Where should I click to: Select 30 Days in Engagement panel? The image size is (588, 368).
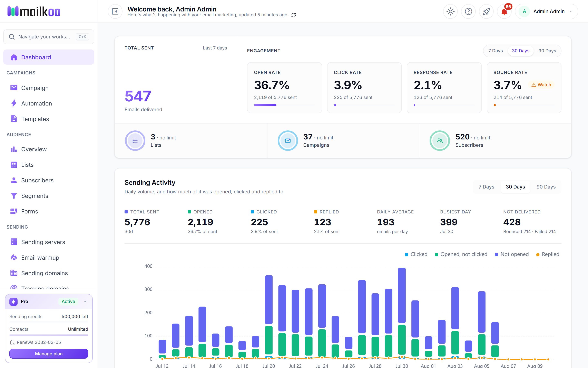pyautogui.click(x=520, y=51)
